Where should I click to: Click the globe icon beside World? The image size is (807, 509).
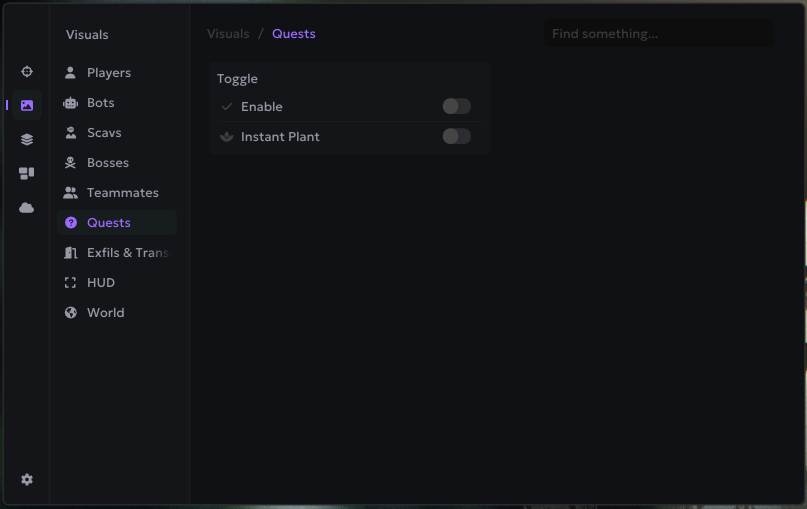70,313
